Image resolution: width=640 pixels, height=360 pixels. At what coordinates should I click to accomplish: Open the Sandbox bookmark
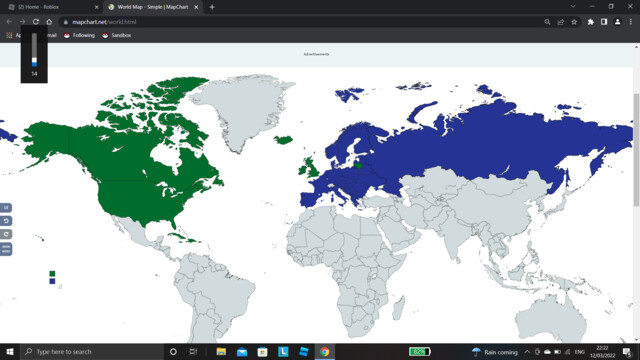[x=117, y=36]
